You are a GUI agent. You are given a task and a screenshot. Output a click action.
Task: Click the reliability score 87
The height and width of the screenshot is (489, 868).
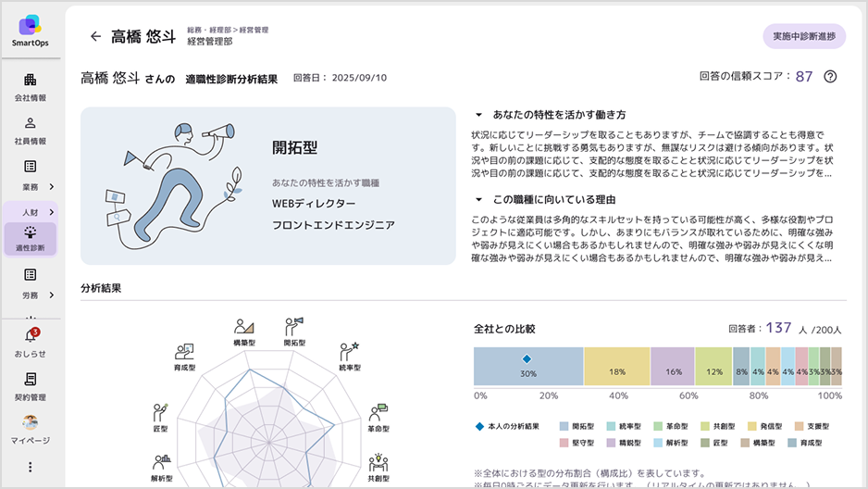coord(804,77)
